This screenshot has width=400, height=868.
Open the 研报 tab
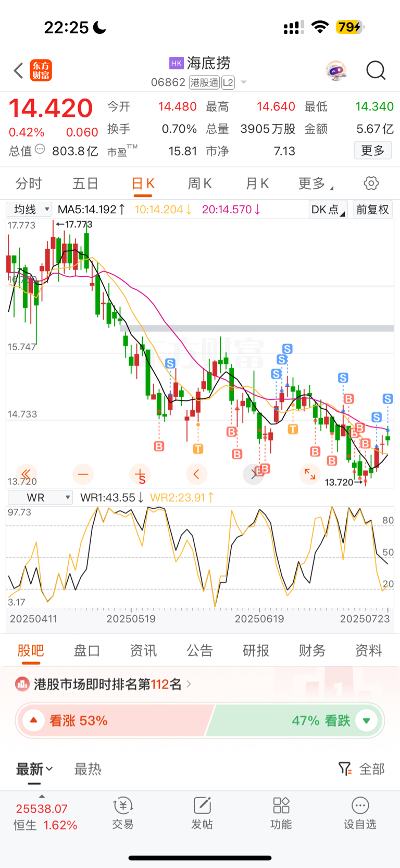pyautogui.click(x=256, y=651)
